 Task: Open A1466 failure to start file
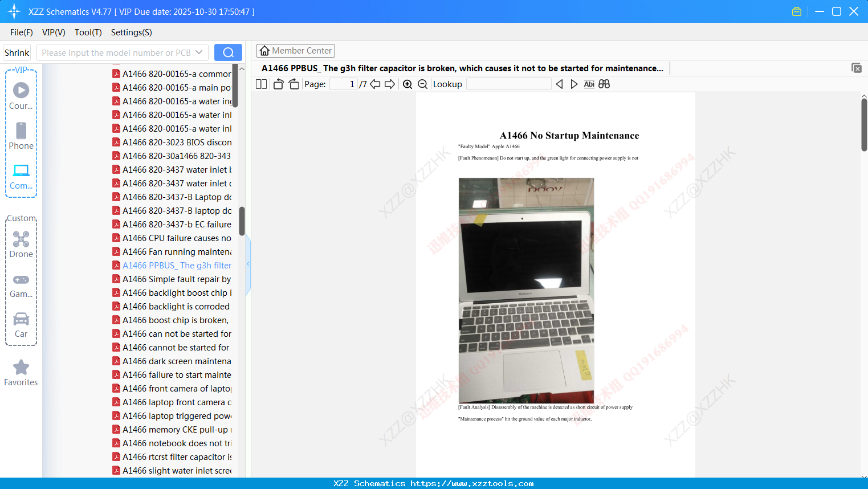(x=172, y=375)
